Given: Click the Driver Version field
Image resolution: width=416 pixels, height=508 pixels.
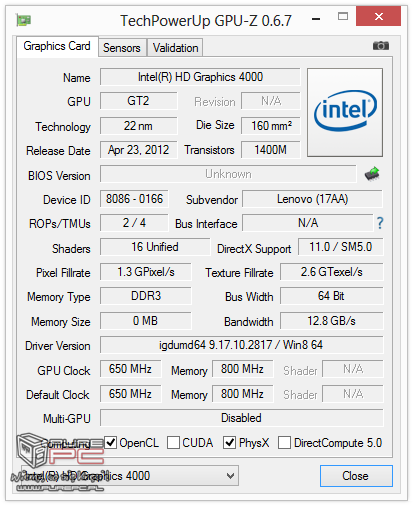Looking at the screenshot, I should click(242, 345).
